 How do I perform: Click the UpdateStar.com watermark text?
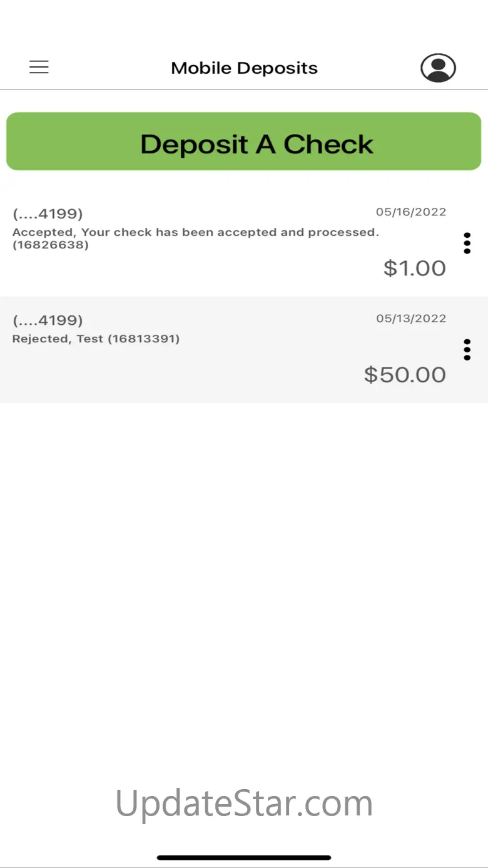244,803
